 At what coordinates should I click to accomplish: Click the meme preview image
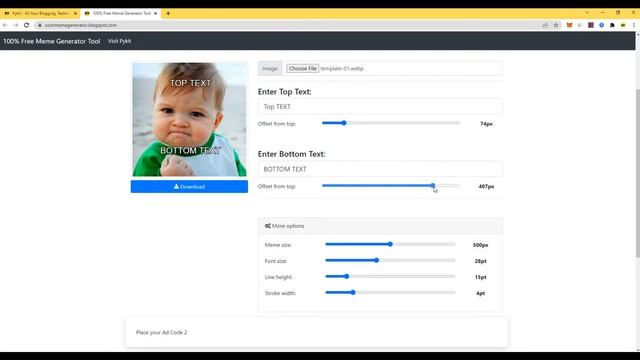189,120
